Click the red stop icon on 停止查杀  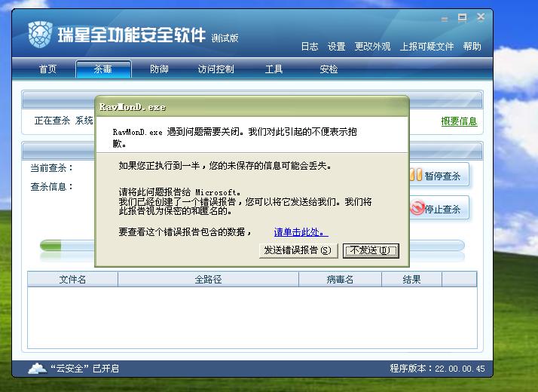pyautogui.click(x=417, y=207)
